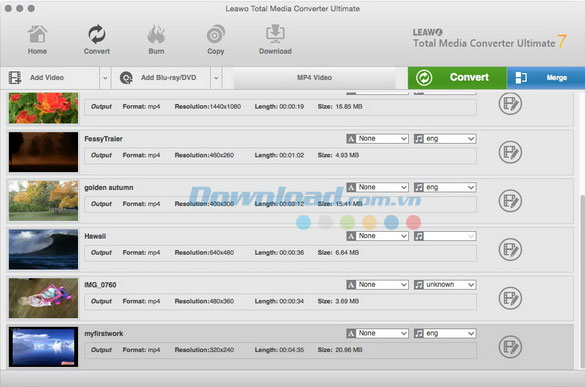
Task: Open the MP4 Video output profile button
Action: (x=314, y=78)
